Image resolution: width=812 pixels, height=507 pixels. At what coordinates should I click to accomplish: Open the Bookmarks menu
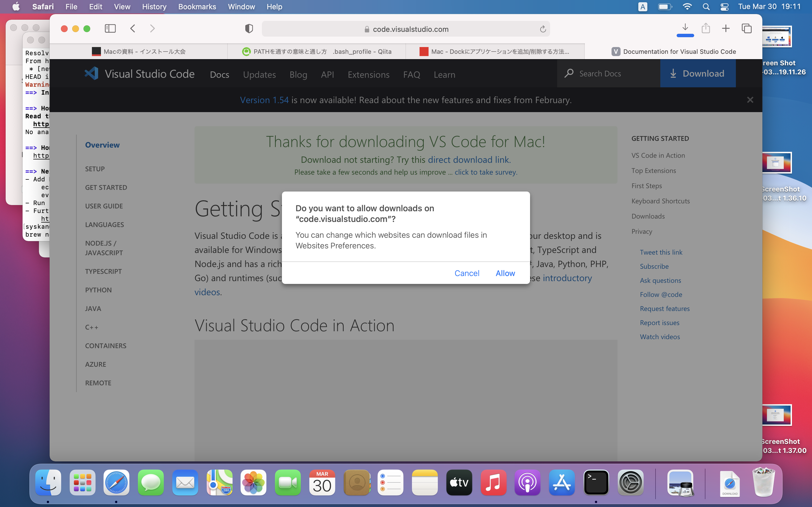(x=197, y=7)
